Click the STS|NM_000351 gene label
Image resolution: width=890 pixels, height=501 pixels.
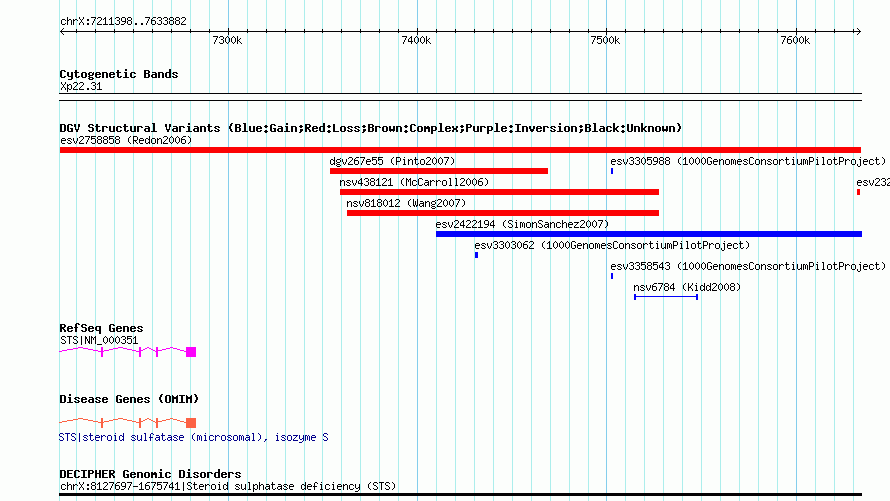(99, 340)
